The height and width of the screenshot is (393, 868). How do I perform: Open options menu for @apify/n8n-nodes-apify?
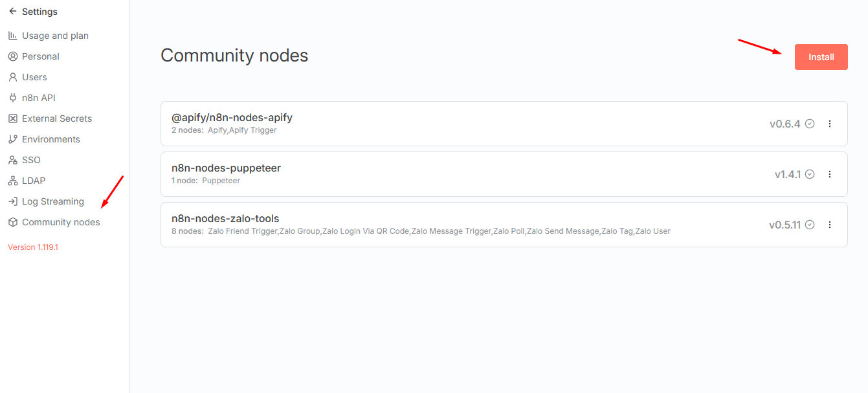830,124
